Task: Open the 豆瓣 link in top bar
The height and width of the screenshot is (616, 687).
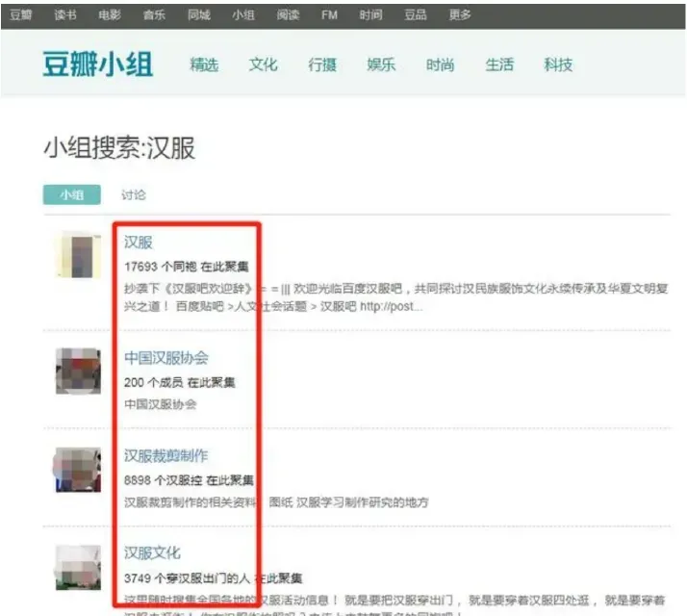Action: 21,15
